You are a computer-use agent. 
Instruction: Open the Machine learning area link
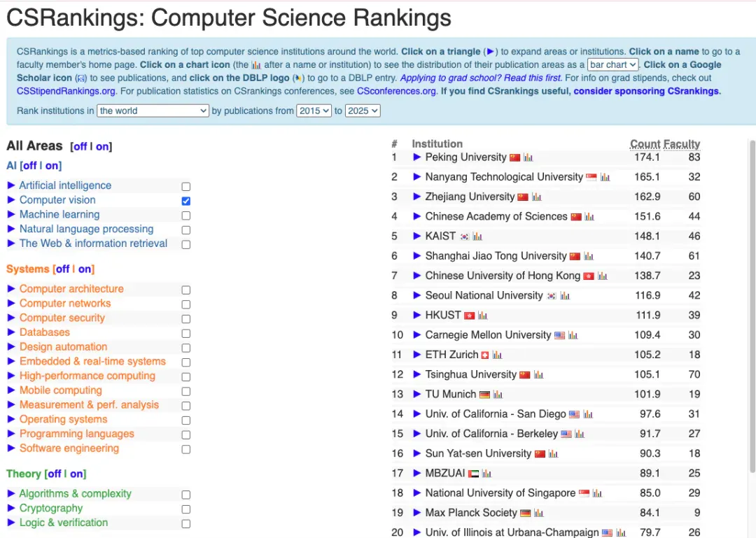point(59,215)
